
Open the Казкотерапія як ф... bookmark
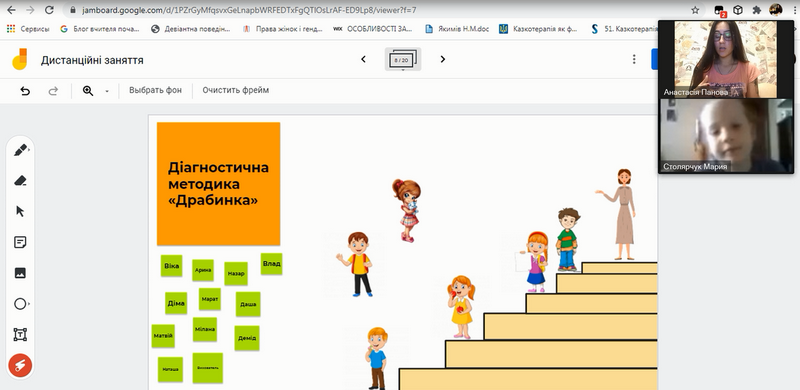[x=539, y=29]
